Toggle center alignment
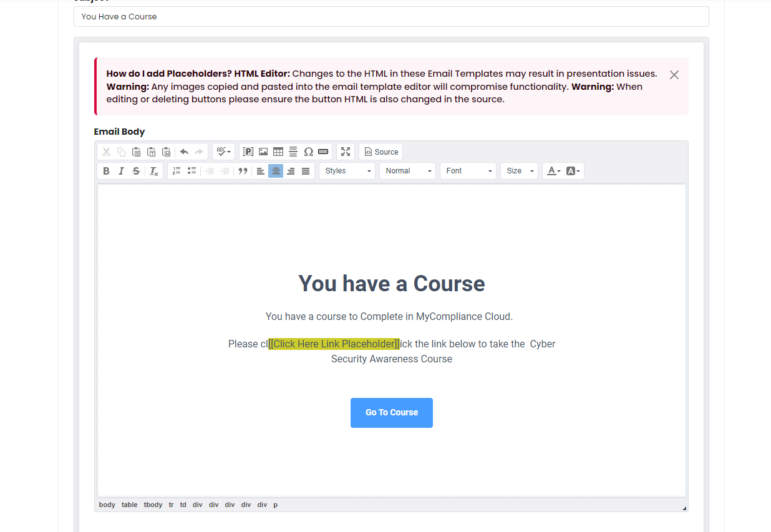The width and height of the screenshot is (771, 532). tap(276, 171)
